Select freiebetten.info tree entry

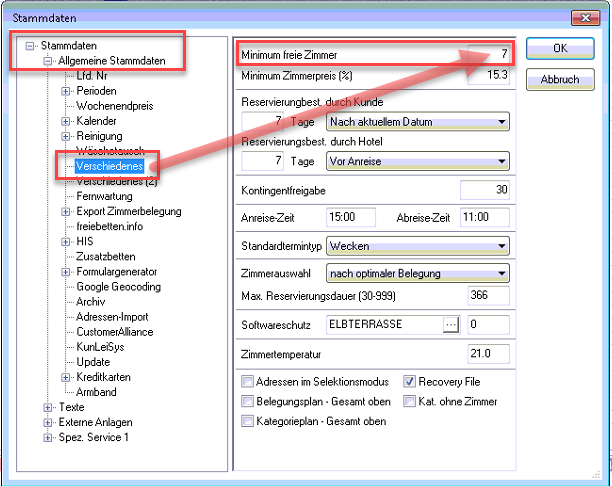(x=110, y=226)
